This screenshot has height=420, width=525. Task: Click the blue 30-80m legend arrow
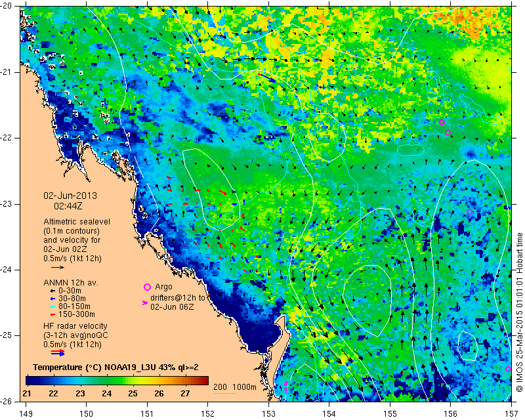click(x=52, y=299)
